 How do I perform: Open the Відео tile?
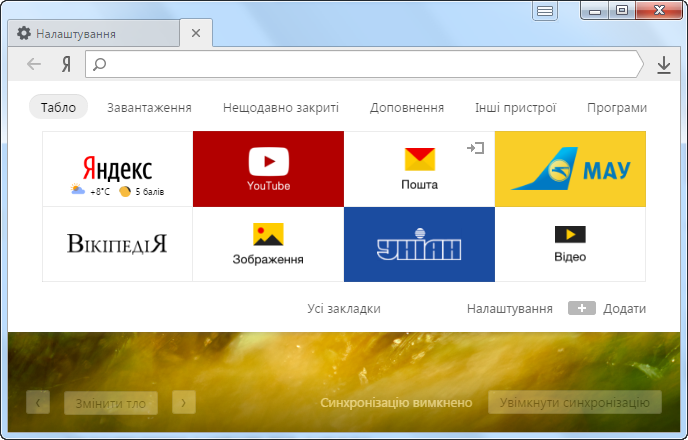pyautogui.click(x=570, y=244)
